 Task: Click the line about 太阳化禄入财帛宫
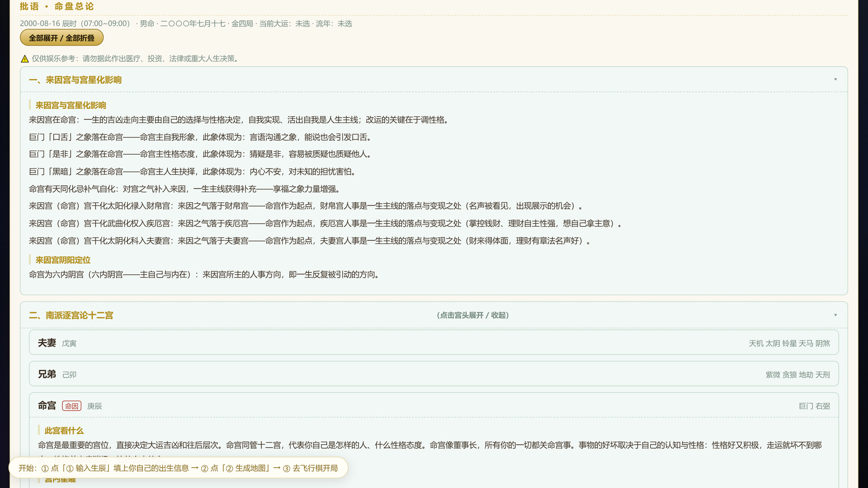(307, 206)
